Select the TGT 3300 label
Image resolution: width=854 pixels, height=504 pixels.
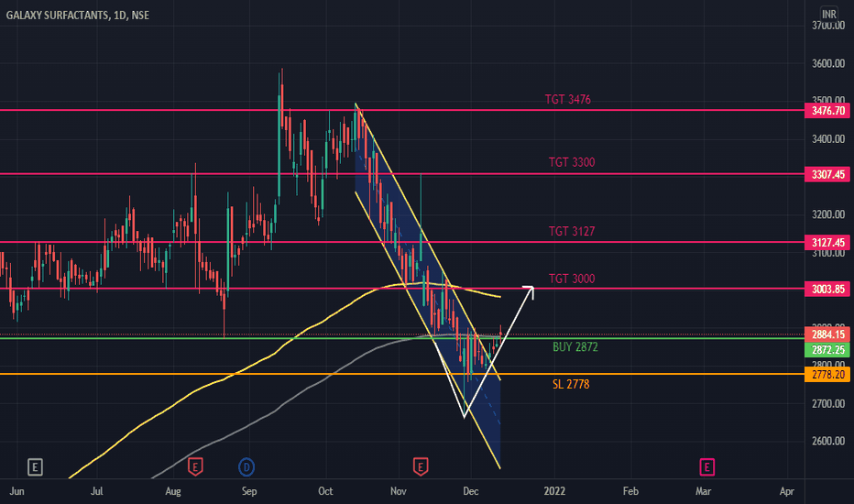click(x=572, y=162)
